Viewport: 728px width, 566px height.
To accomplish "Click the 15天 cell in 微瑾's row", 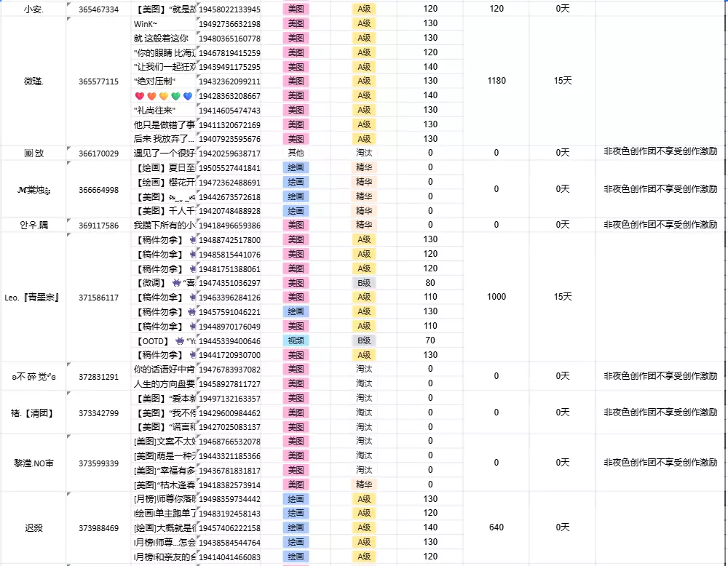I will (x=562, y=81).
